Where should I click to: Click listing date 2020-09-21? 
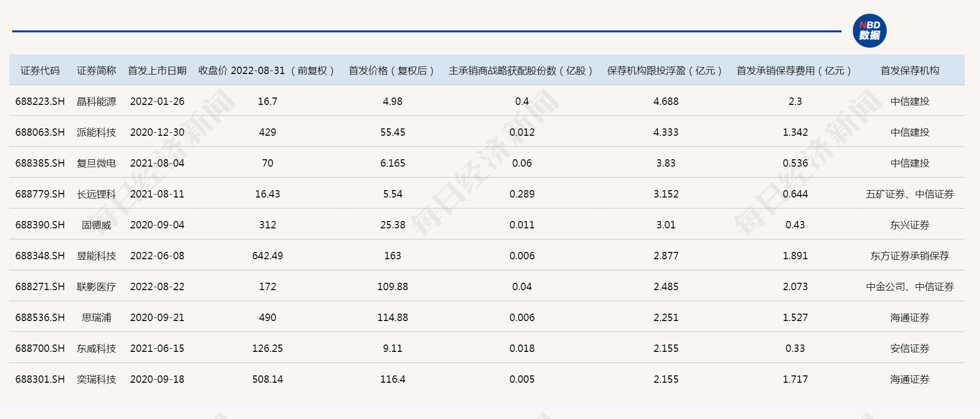tap(157, 318)
